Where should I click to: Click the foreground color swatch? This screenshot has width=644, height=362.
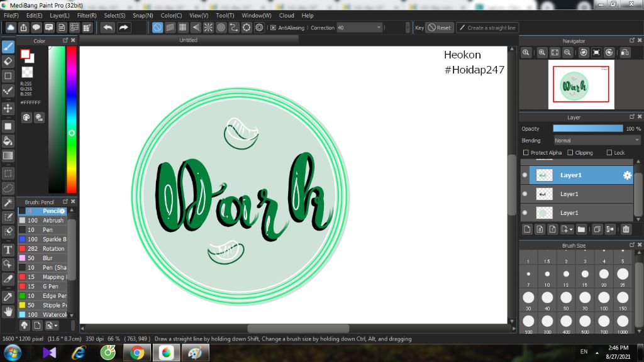[x=25, y=54]
